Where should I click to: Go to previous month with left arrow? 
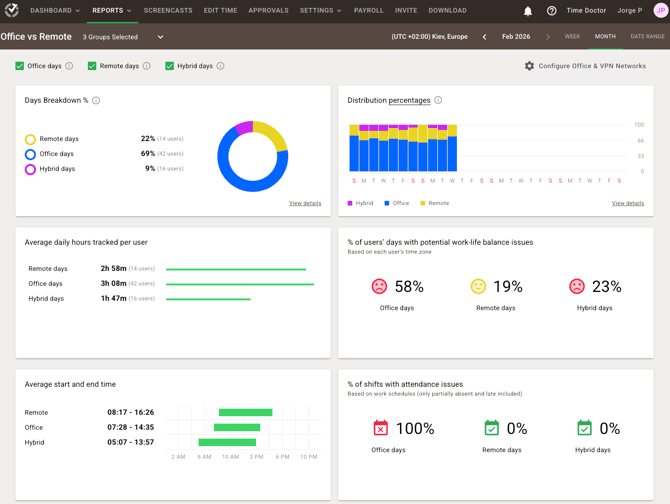[485, 37]
